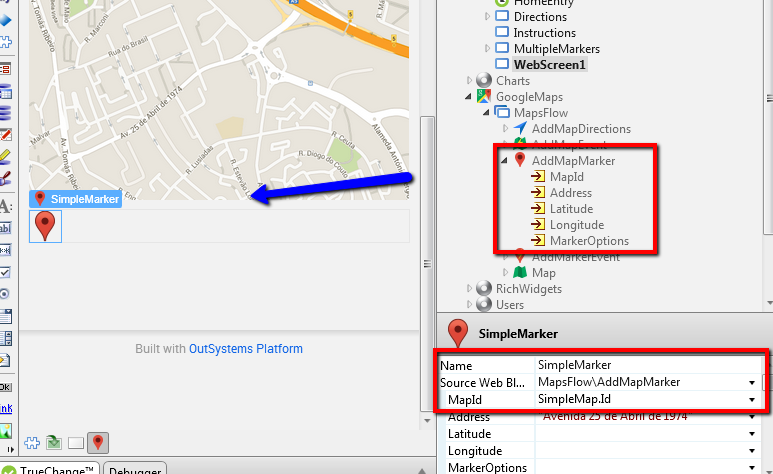Screen dimensions: 773x474
Task: Click the AddMapMarker red pin icon in tree
Action: (x=520, y=161)
